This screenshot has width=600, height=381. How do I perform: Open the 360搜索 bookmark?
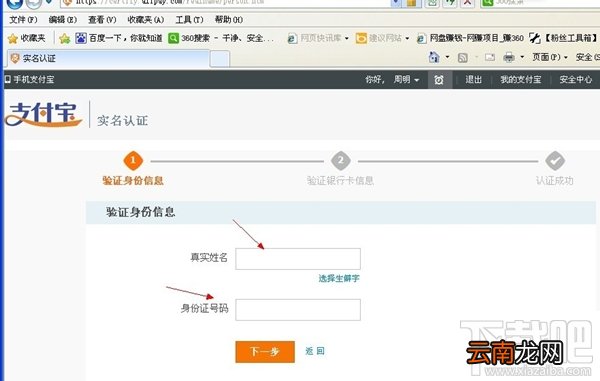tap(221, 38)
